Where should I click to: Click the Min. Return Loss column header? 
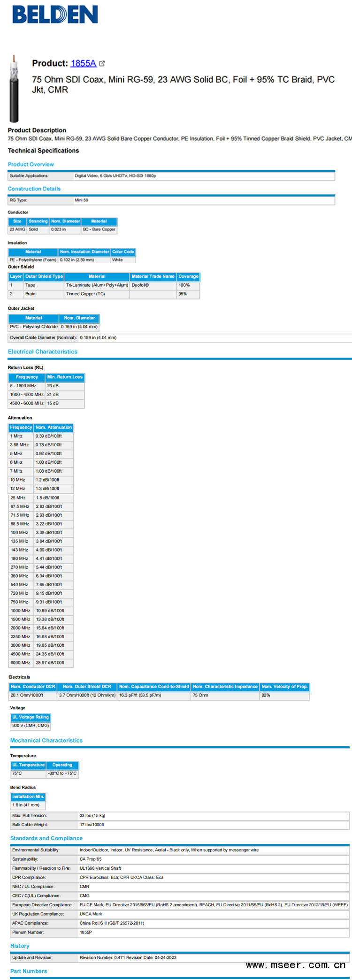pos(65,377)
